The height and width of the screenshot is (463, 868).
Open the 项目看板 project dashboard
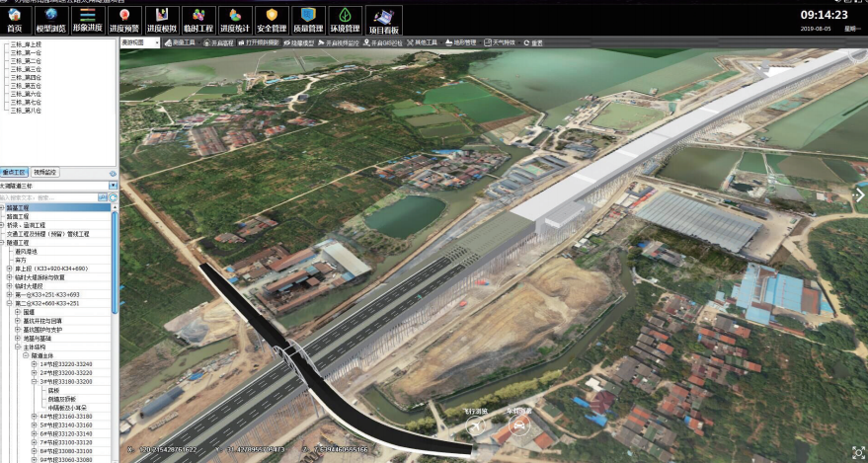tap(383, 21)
